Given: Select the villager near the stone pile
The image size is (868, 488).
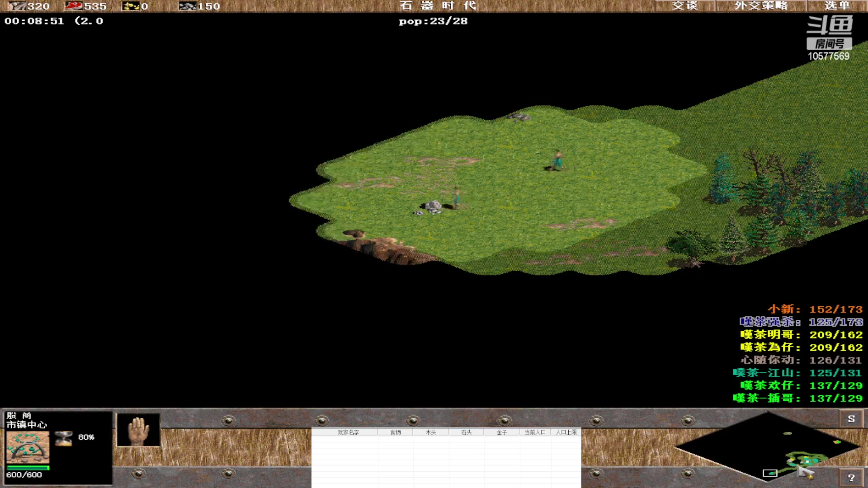Looking at the screenshot, I should (x=458, y=198).
